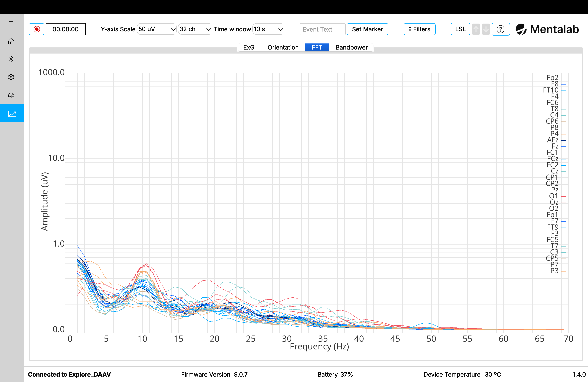Start recording with the red record button
This screenshot has width=588, height=382.
37,29
